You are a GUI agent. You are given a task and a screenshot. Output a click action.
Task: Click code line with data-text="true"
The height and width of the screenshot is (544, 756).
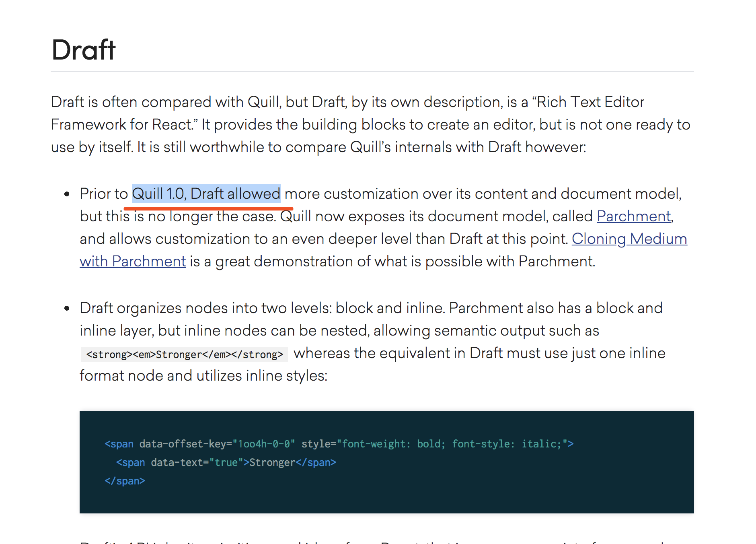(x=226, y=462)
